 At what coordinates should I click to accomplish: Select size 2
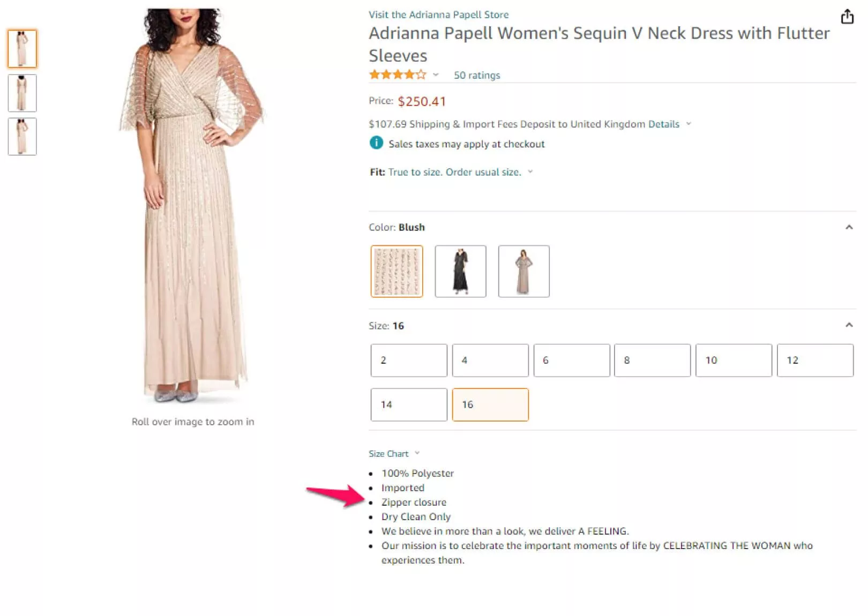[x=408, y=360]
